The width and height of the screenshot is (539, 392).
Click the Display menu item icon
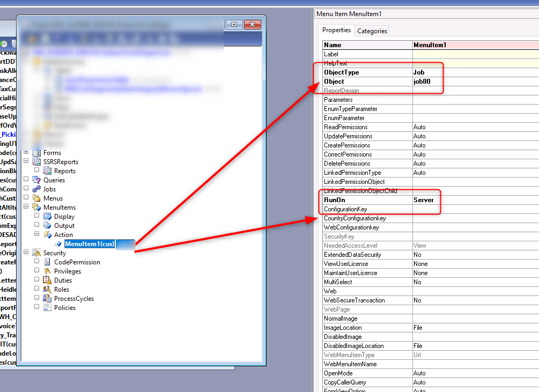[x=47, y=217]
